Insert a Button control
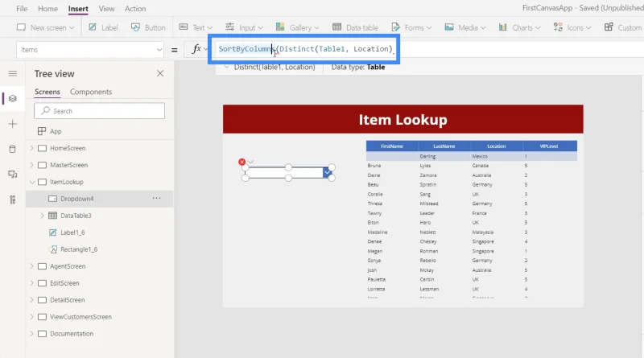644x358 pixels. pyautogui.click(x=148, y=27)
